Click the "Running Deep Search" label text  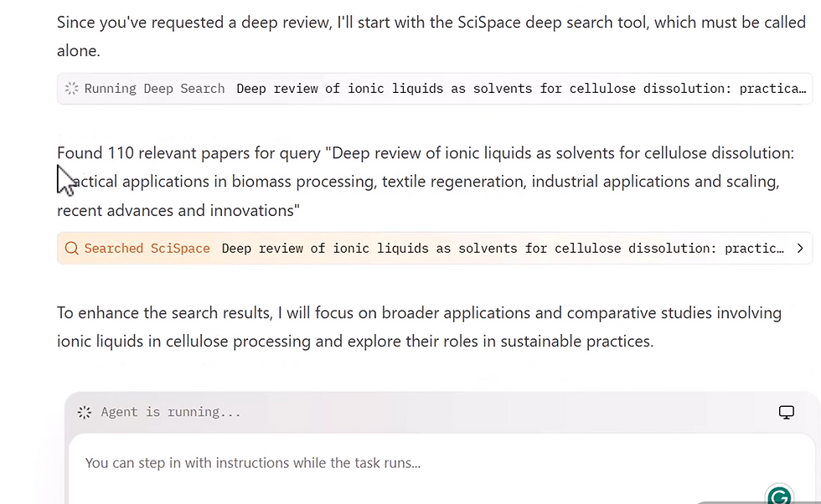click(x=154, y=89)
